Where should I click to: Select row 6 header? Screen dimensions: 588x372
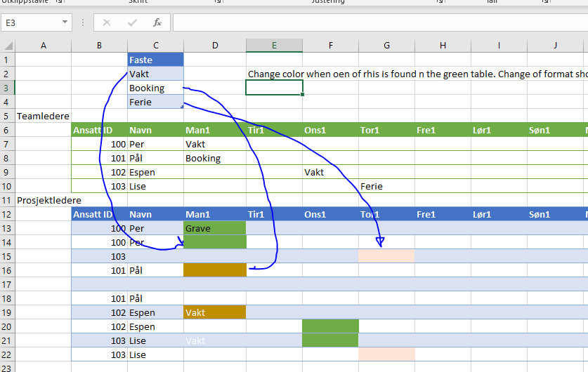click(x=8, y=130)
